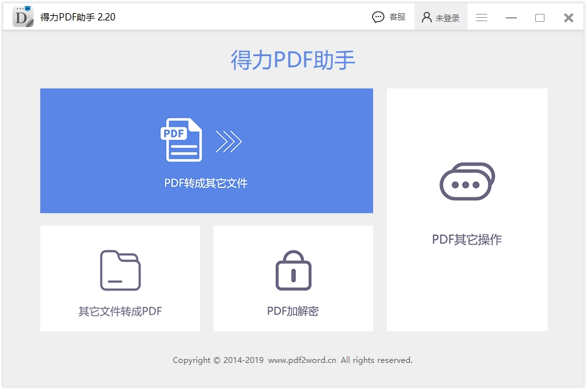Maximize the application window
The image size is (588, 390).
[540, 18]
